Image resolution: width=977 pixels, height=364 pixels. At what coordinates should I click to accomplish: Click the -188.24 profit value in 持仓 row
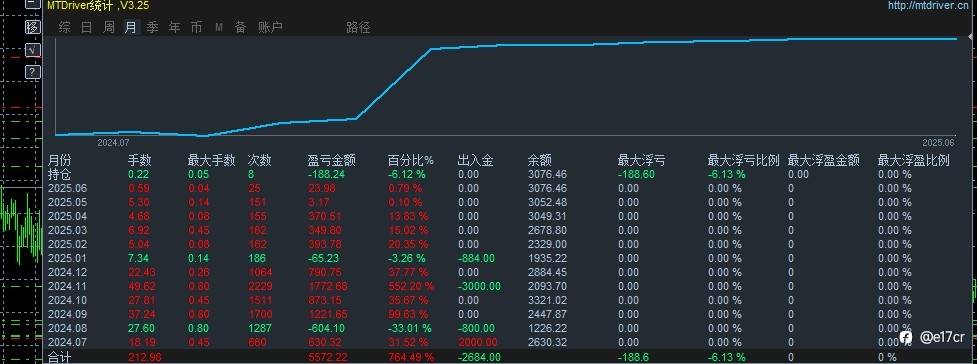326,175
